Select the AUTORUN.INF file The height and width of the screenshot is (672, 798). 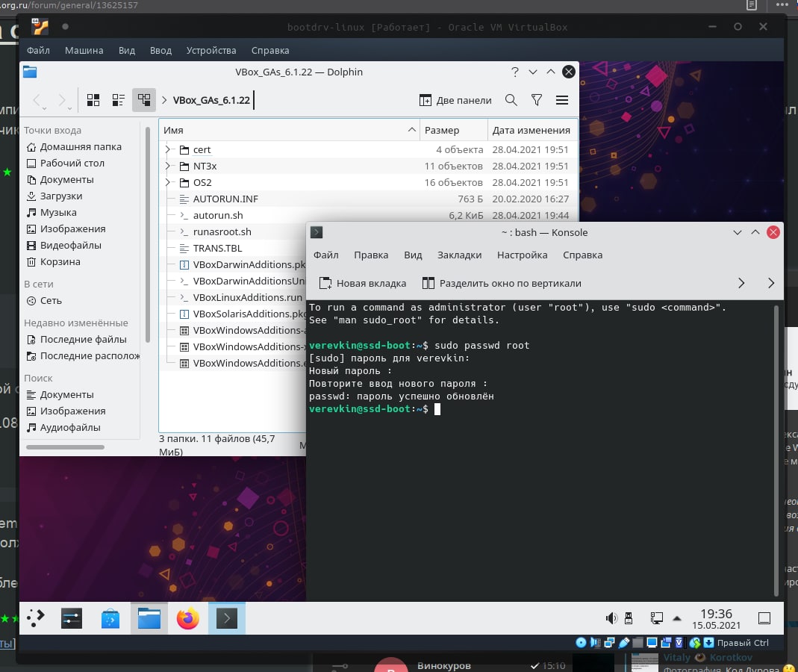tap(225, 199)
